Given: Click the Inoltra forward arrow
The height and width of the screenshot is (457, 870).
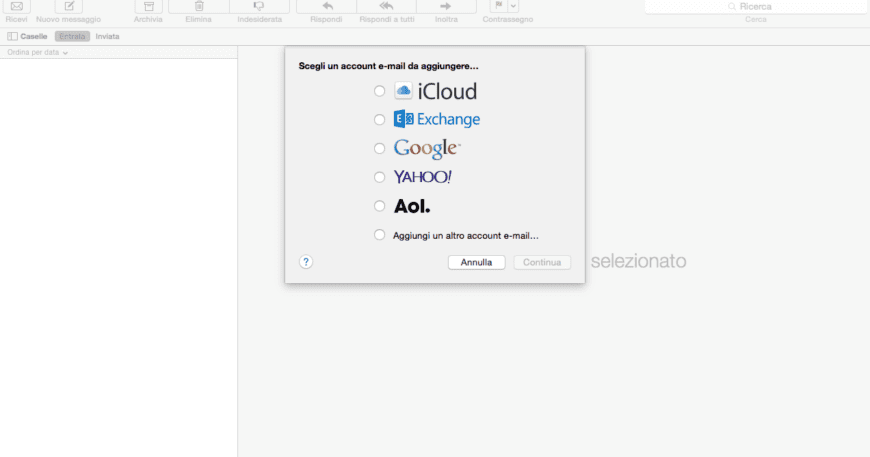Looking at the screenshot, I should pos(446,7).
